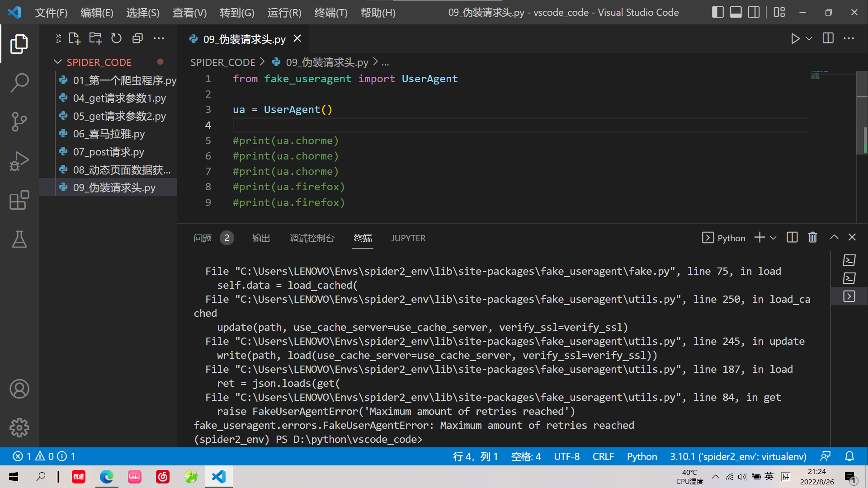Change UTF-8 file encoding
Image resolution: width=868 pixels, height=488 pixels.
tap(566, 456)
